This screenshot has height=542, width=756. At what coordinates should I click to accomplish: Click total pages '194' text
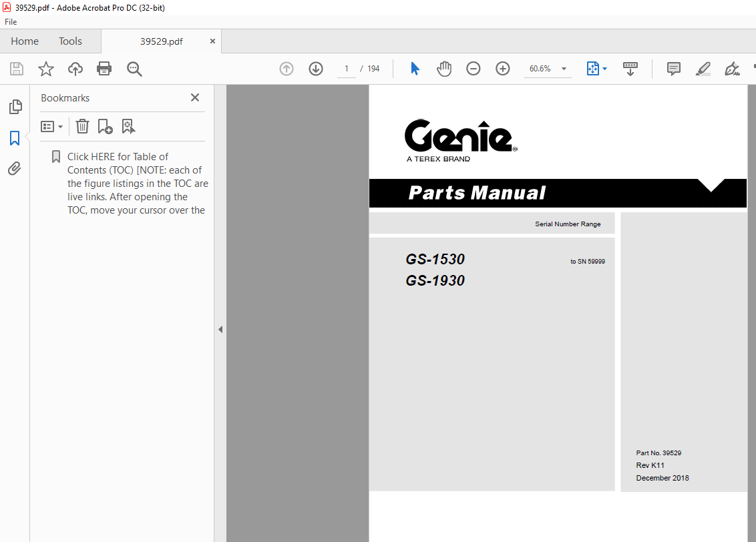point(373,69)
